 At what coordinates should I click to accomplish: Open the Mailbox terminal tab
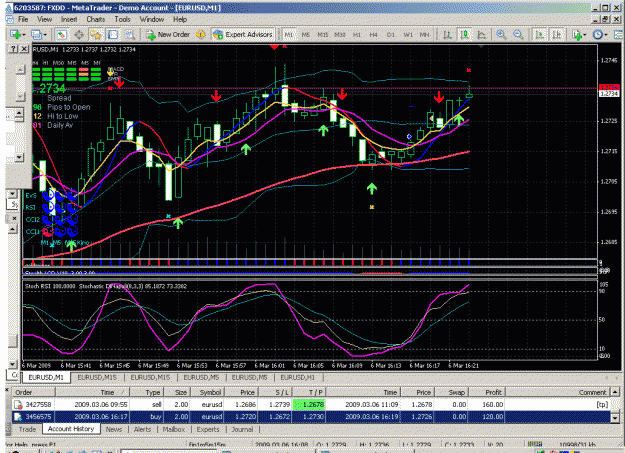click(x=174, y=429)
